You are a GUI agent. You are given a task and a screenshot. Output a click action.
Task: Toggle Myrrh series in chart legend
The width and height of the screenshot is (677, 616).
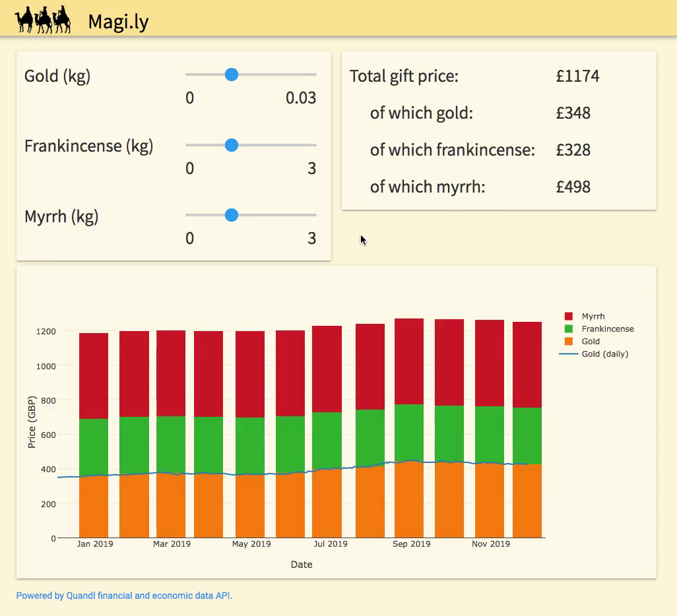pyautogui.click(x=593, y=317)
